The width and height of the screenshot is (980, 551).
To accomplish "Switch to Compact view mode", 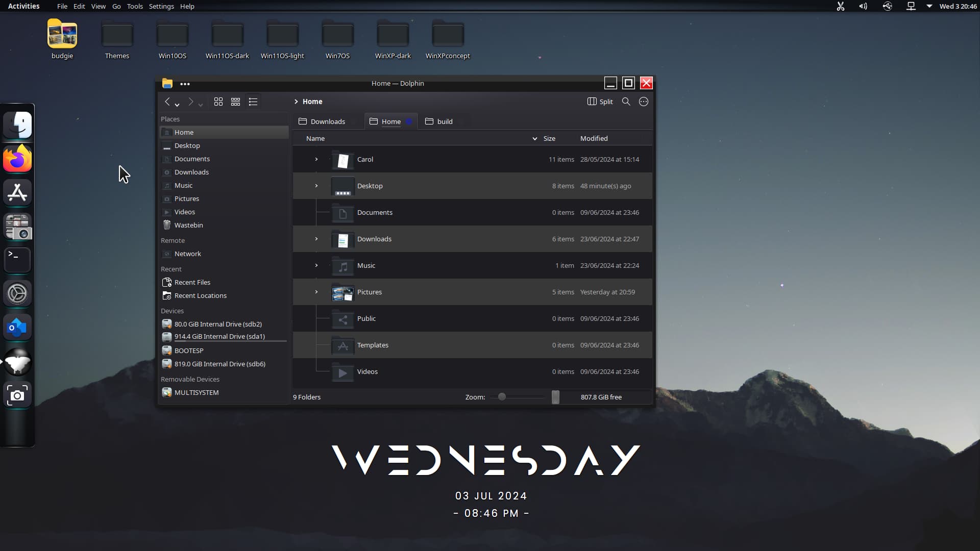I will [235, 102].
